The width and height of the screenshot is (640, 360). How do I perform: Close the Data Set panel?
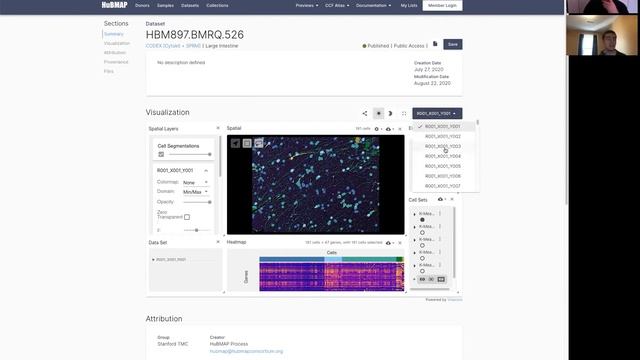coord(218,242)
